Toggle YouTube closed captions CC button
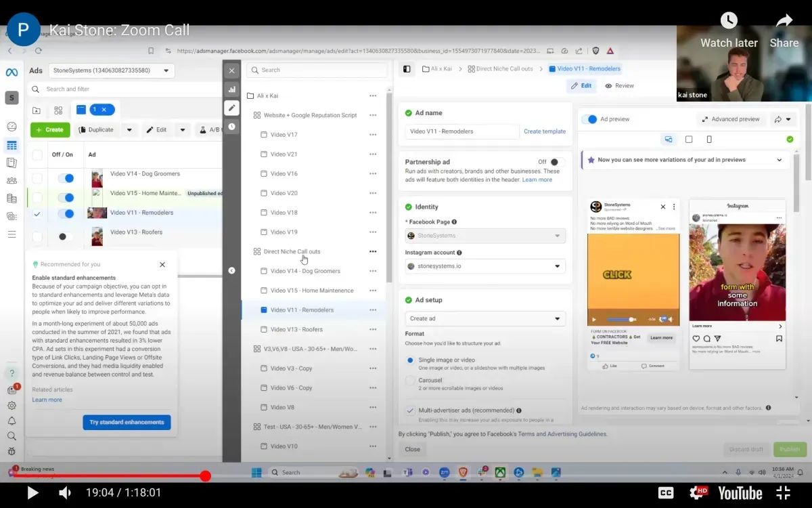 point(666,493)
